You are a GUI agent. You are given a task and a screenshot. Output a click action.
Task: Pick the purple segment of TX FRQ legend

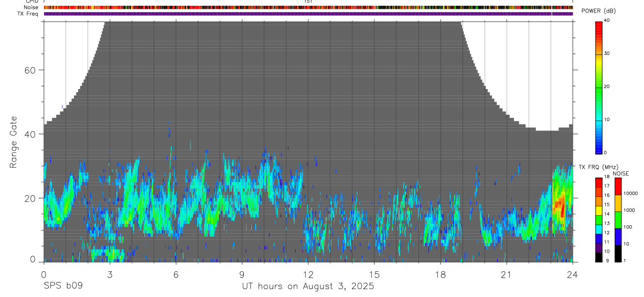point(599,248)
